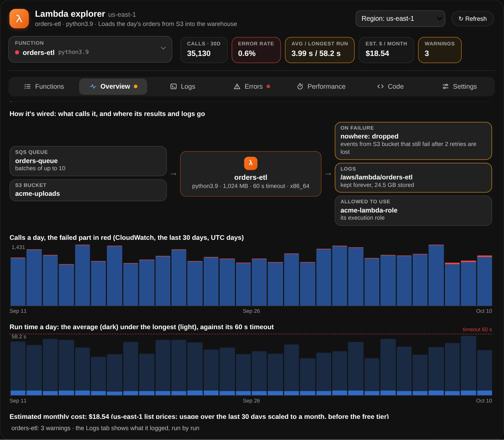Open the Region: us-east-1 dropdown
This screenshot has height=440, width=504.
(401, 19)
